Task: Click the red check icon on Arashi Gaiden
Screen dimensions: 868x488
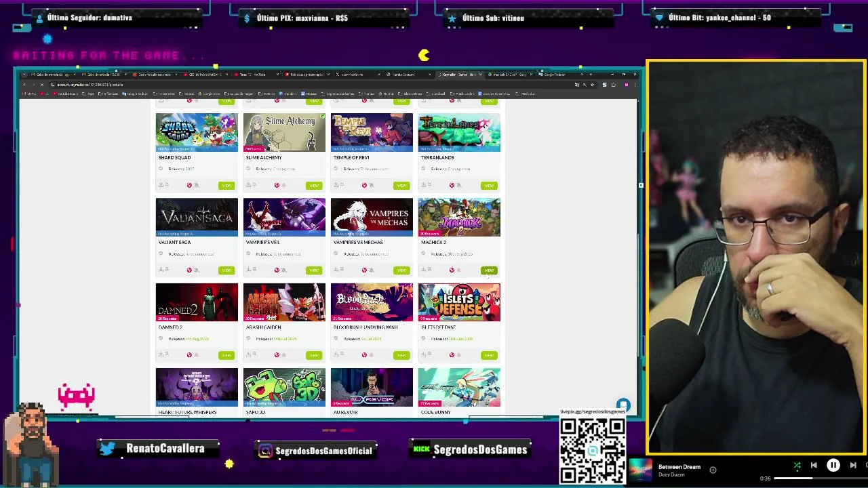Action: pyautogui.click(x=277, y=354)
